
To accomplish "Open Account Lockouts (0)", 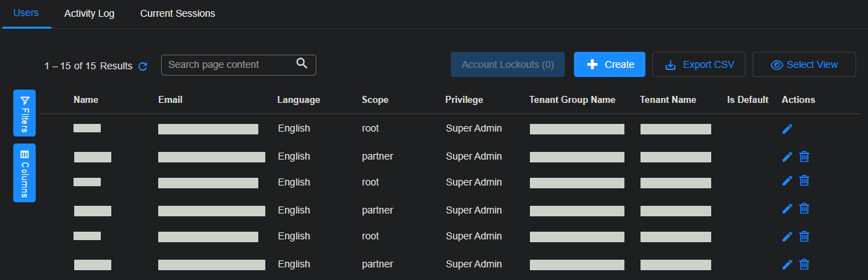I will [x=507, y=64].
